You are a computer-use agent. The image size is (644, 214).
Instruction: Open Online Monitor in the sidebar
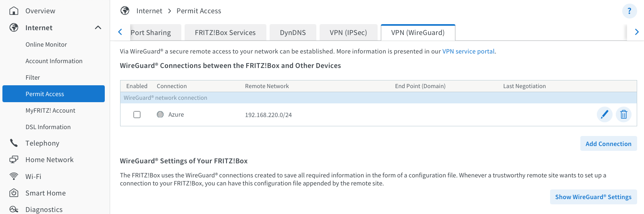click(46, 45)
